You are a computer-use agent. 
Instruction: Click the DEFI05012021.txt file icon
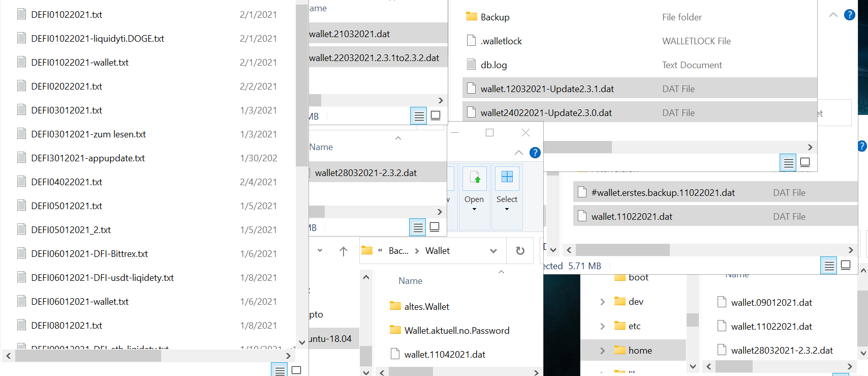(21, 205)
